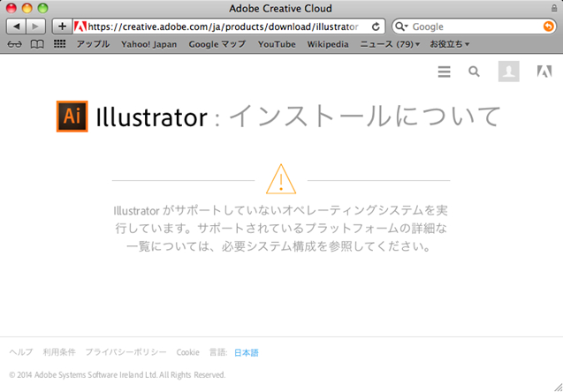Change language via 日本語 link
Viewport: 563px width, 392px height.
[247, 352]
